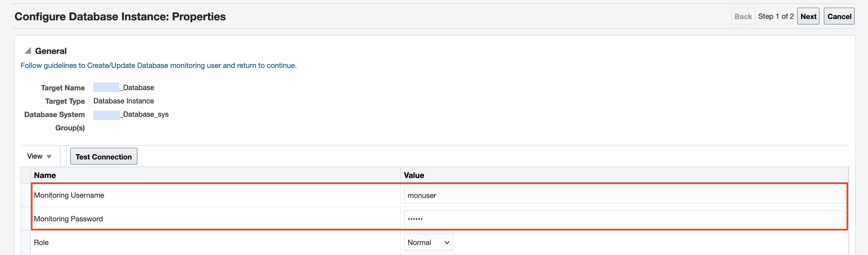Click the Name column header
This screenshot has height=255, width=868.
(45, 175)
